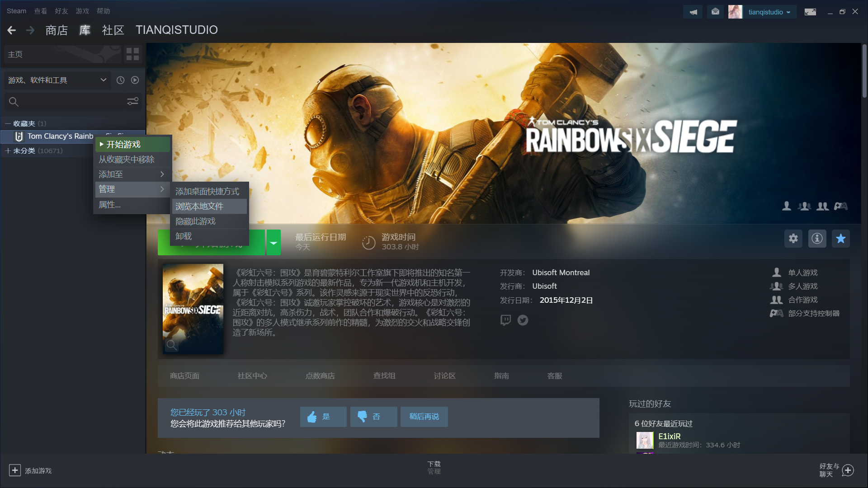Go to the 库 tab
This screenshot has width=868, height=488.
point(85,30)
